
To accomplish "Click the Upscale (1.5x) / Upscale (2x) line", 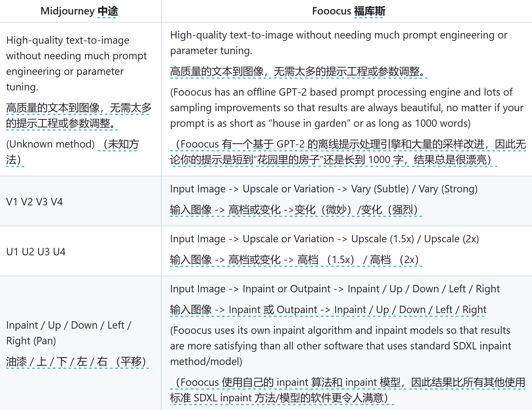I will pyautogui.click(x=324, y=239).
